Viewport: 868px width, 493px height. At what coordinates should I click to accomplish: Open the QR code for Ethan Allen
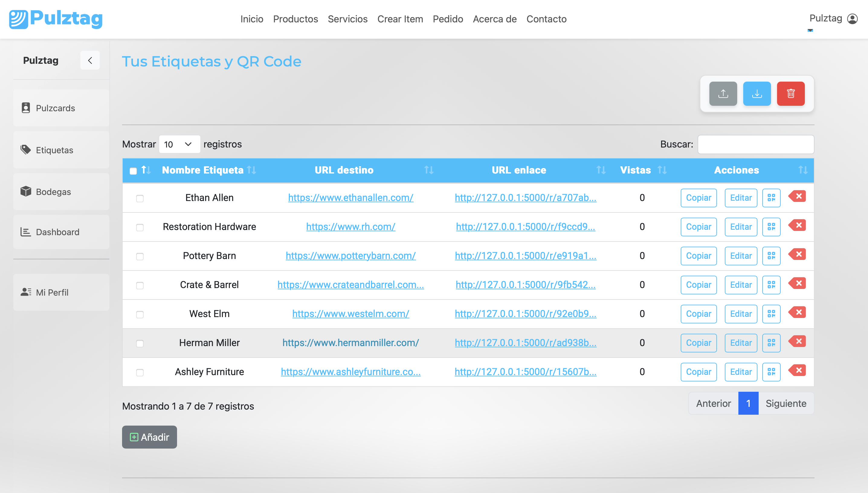point(771,198)
